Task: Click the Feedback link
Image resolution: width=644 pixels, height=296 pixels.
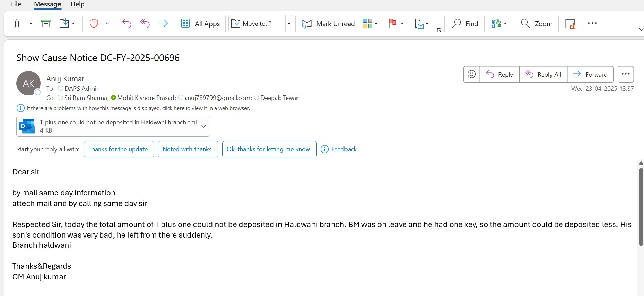Action: [x=344, y=149]
